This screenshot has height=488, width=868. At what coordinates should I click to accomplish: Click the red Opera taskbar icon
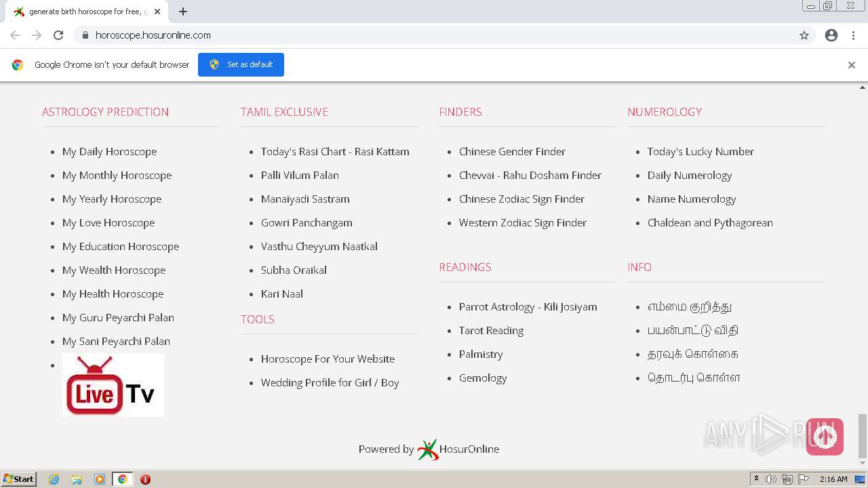pos(145,479)
